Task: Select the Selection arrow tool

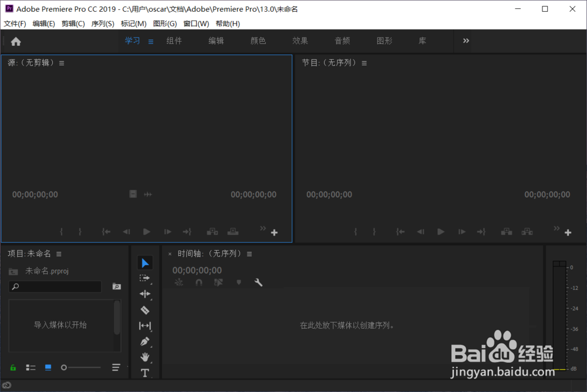Action: point(145,263)
